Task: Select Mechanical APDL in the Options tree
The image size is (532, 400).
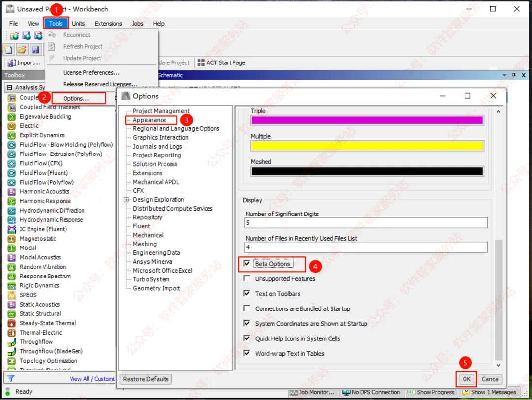Action: (x=156, y=182)
